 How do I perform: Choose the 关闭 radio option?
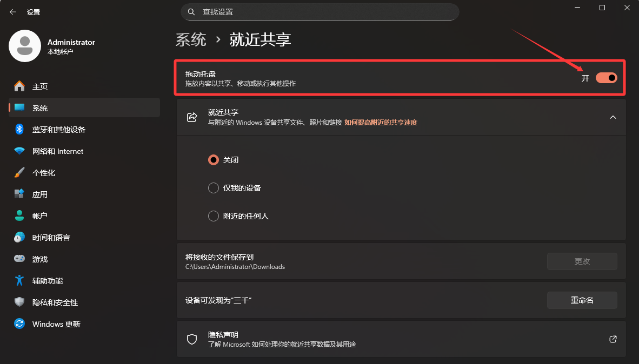pos(214,160)
